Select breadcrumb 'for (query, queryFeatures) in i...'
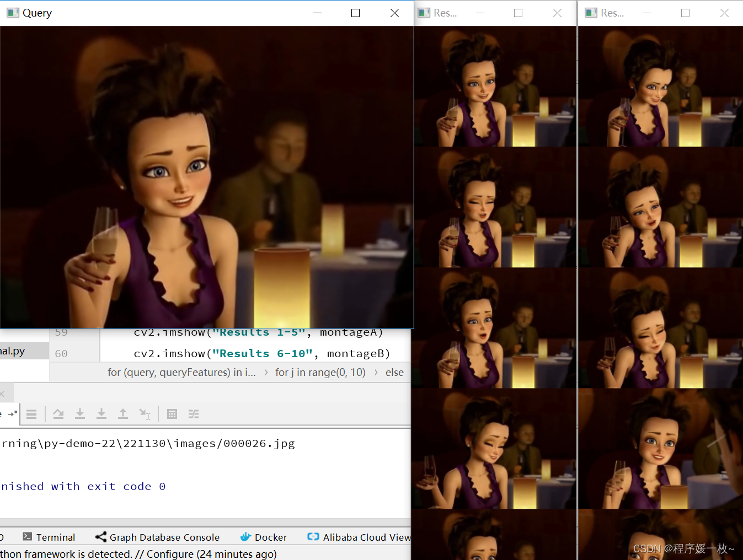 (181, 372)
